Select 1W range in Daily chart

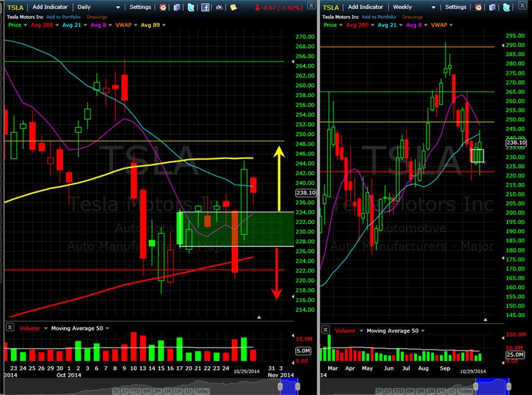178,391
